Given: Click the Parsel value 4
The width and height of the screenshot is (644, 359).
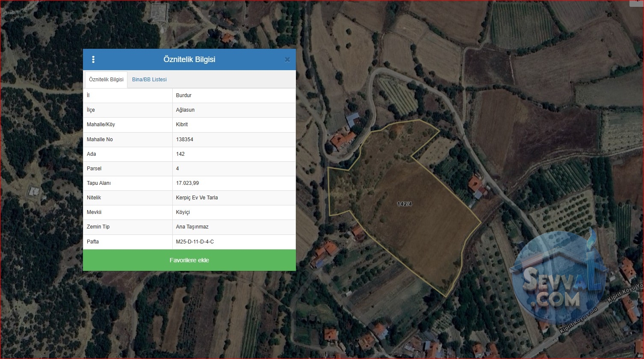Looking at the screenshot, I should tap(177, 169).
